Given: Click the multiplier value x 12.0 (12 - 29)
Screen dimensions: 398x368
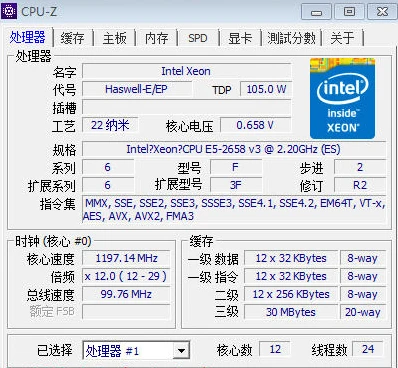Looking at the screenshot, I should click(x=126, y=276).
